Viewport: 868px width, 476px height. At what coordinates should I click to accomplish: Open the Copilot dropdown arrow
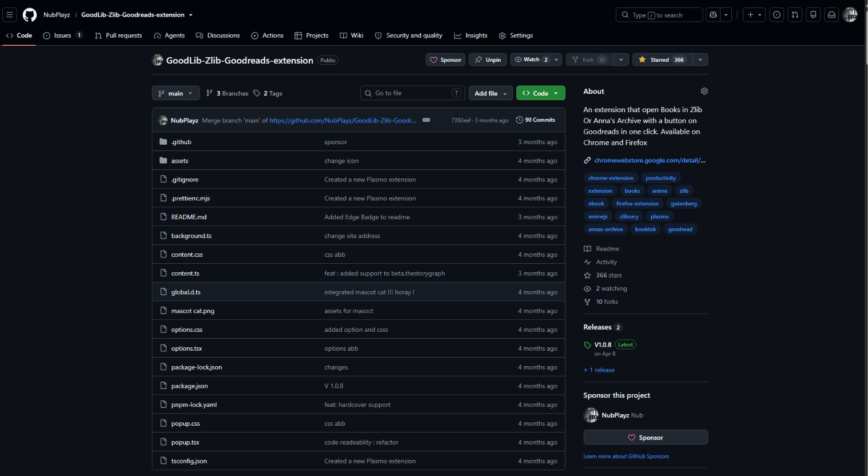coord(726,15)
